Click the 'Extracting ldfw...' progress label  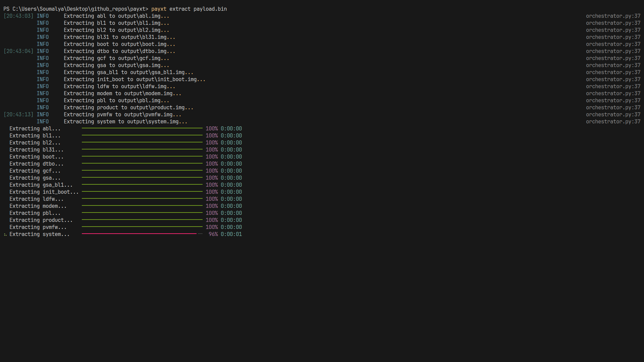(37, 199)
